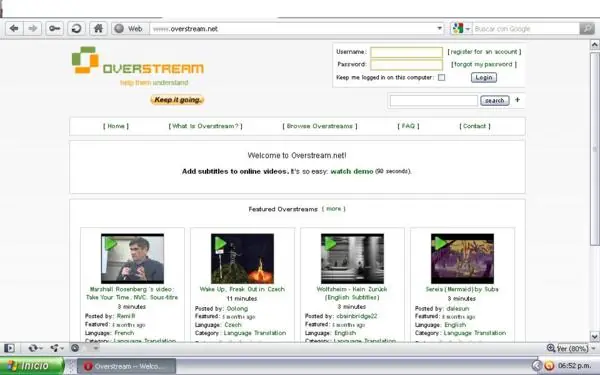Viewport: 600px width, 375px height.
Task: Focus the Username input field
Action: [406, 52]
